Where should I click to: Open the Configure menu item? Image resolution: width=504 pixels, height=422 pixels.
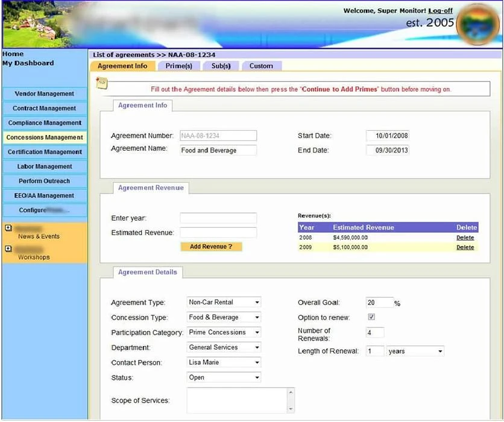click(x=45, y=210)
